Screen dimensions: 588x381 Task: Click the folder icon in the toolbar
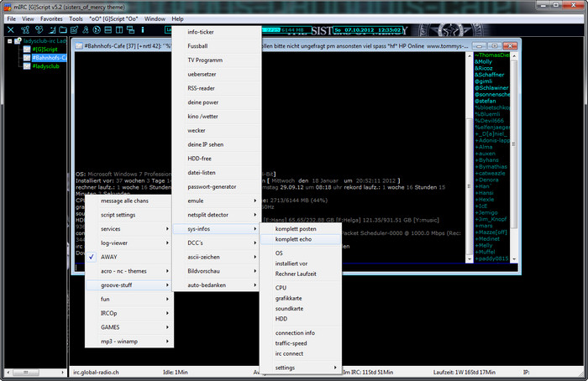[63, 30]
